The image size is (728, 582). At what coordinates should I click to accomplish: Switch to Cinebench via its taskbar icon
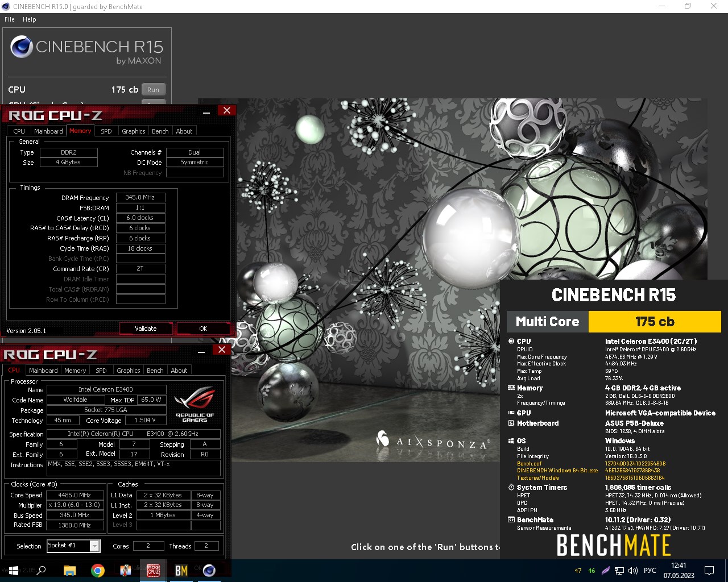(209, 571)
